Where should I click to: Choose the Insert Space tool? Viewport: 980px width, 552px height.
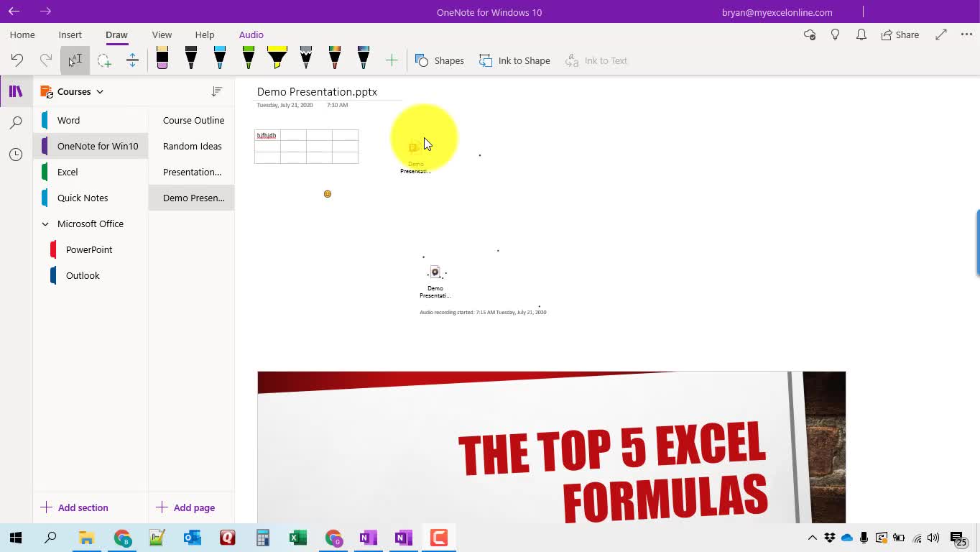point(132,60)
